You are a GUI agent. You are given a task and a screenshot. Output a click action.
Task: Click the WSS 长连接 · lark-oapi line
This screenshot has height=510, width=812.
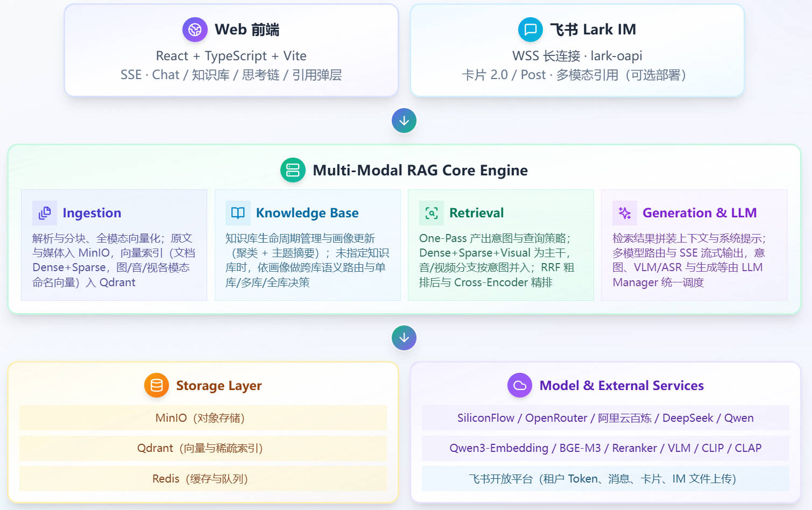click(x=577, y=56)
